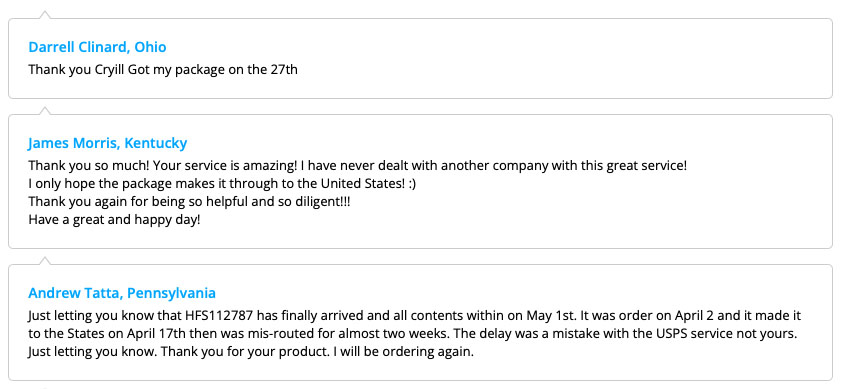This screenshot has height=389, width=841.
Task: Click the speech bubble pointer above James Morris card
Action: 45,111
